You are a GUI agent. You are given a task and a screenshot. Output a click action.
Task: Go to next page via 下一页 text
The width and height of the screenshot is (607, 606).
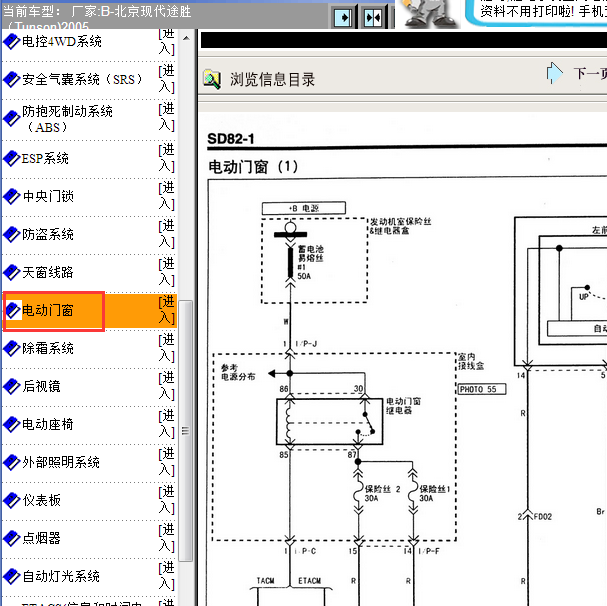coord(590,73)
